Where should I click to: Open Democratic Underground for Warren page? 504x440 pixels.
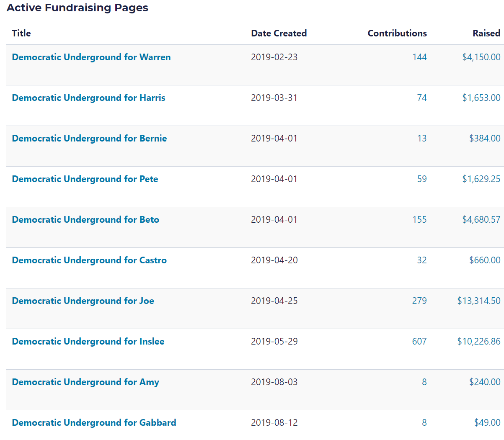point(91,57)
